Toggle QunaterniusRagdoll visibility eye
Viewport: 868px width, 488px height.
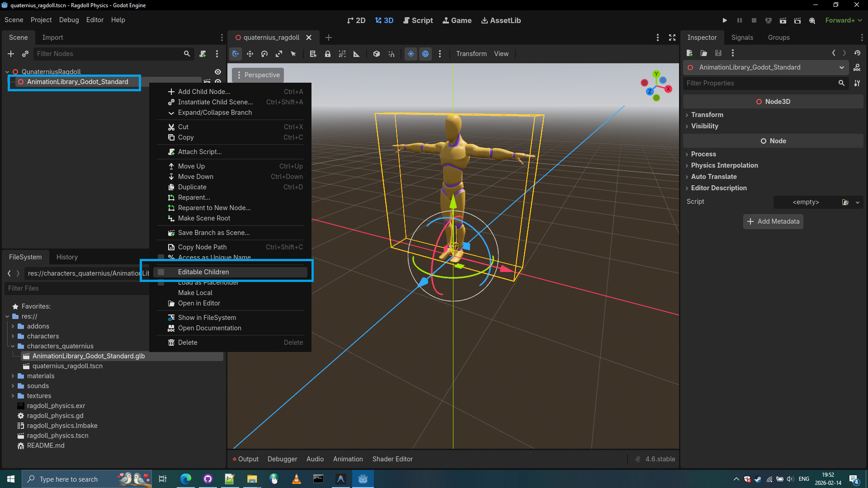218,72
